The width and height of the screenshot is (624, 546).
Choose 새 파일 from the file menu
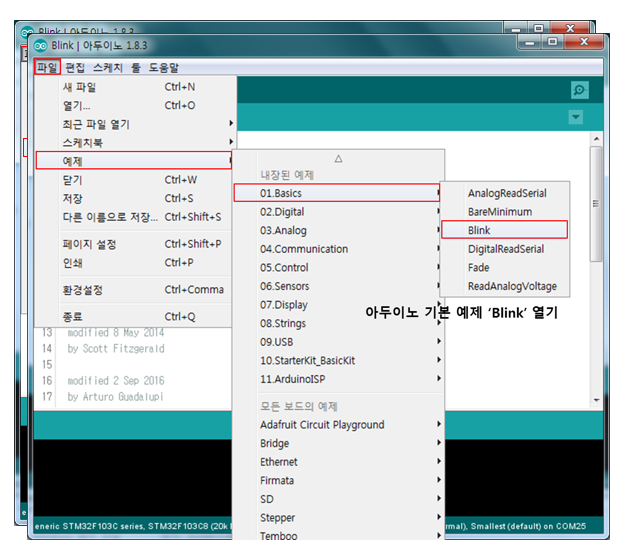[x=134, y=87]
